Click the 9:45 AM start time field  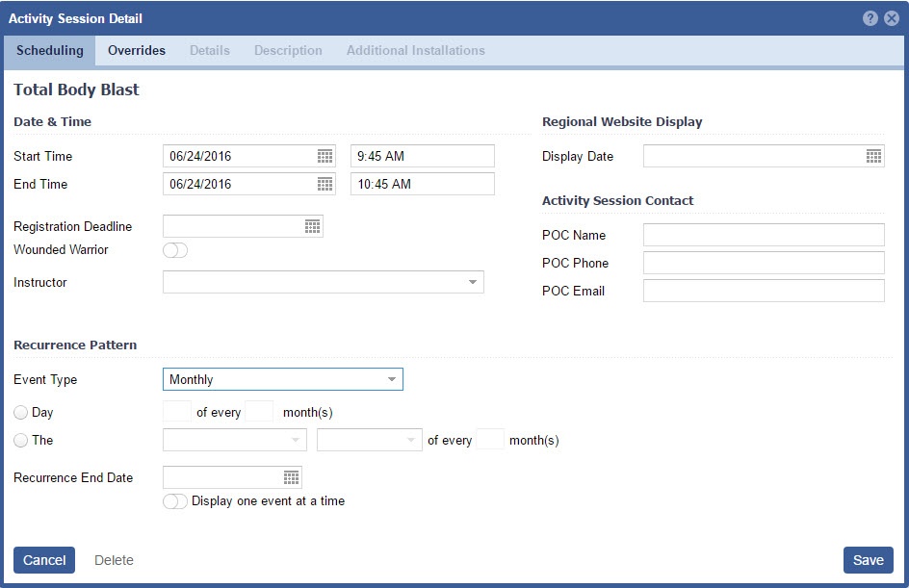coord(422,156)
